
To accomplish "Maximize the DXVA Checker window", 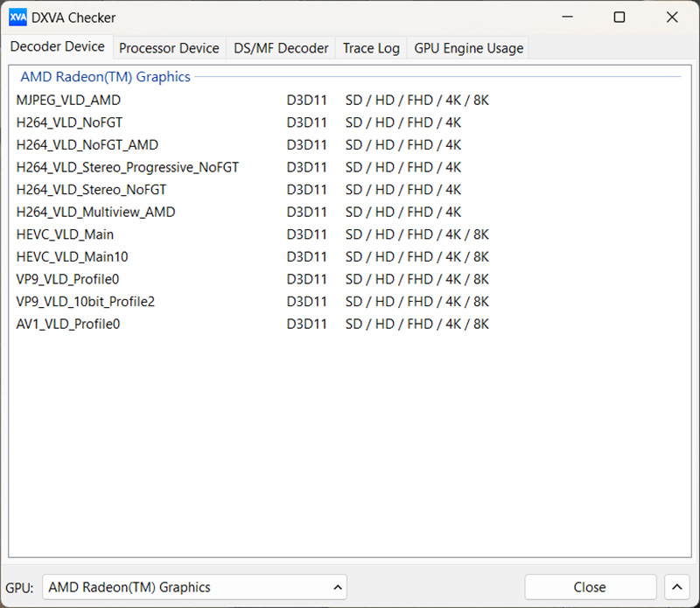I will 619,17.
